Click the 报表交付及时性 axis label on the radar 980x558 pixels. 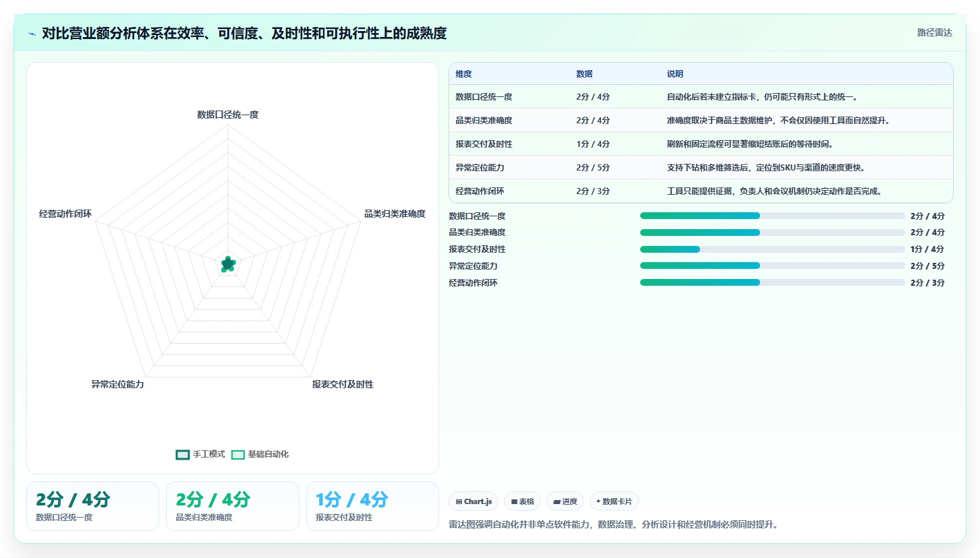[343, 384]
